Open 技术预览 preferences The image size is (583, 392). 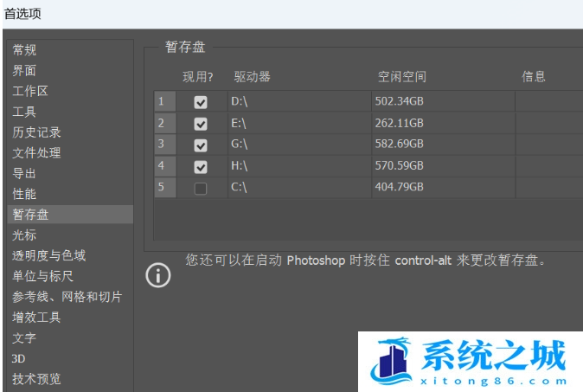[36, 379]
